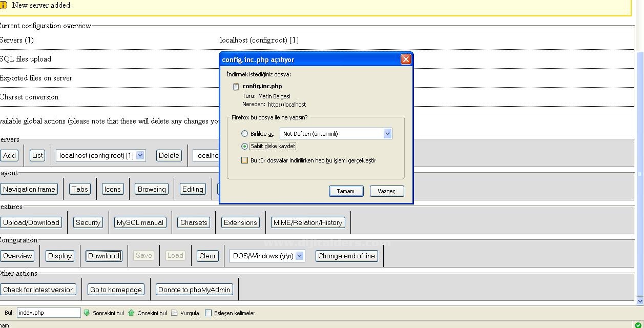Click the vertical scrollbar down arrow
The height and width of the screenshot is (328, 644).
tap(639, 301)
